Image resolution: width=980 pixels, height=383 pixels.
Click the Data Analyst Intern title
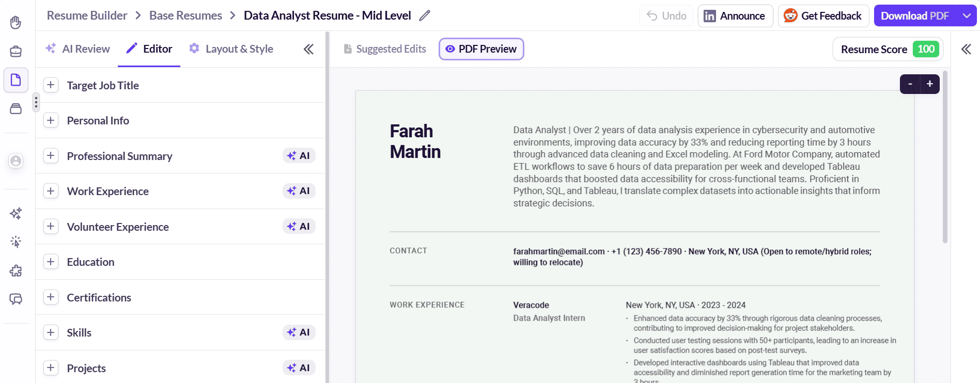[549, 318]
